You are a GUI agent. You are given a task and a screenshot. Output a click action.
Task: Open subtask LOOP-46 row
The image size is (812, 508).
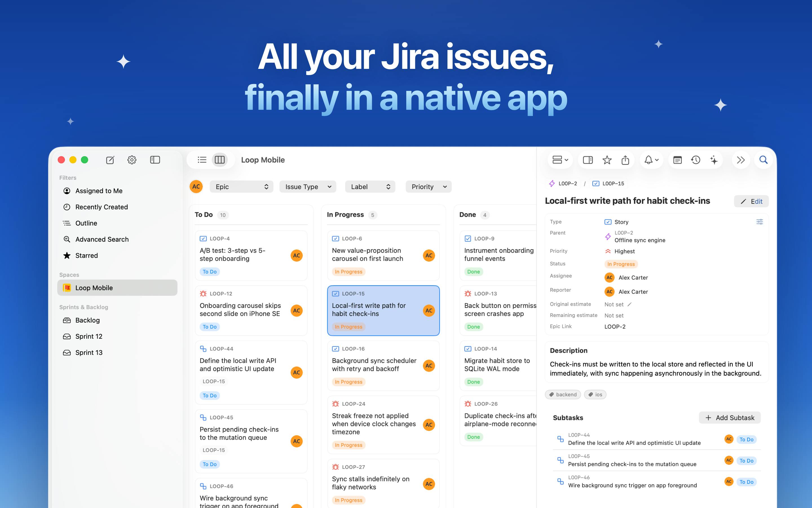pos(657,481)
